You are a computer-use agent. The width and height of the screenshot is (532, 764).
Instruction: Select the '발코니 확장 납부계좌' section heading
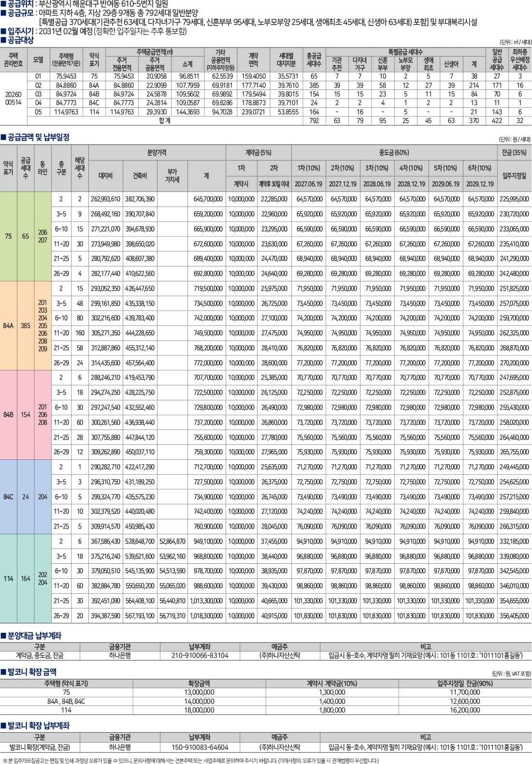(x=39, y=725)
